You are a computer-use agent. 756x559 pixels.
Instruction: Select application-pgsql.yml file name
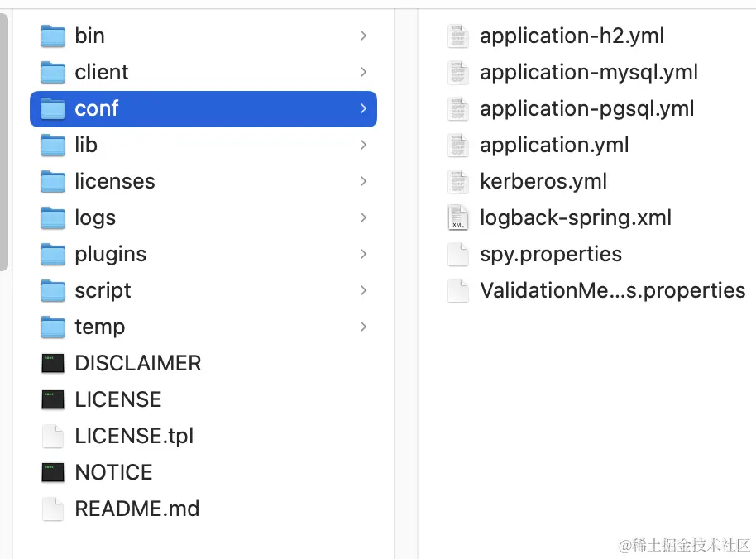coord(586,109)
